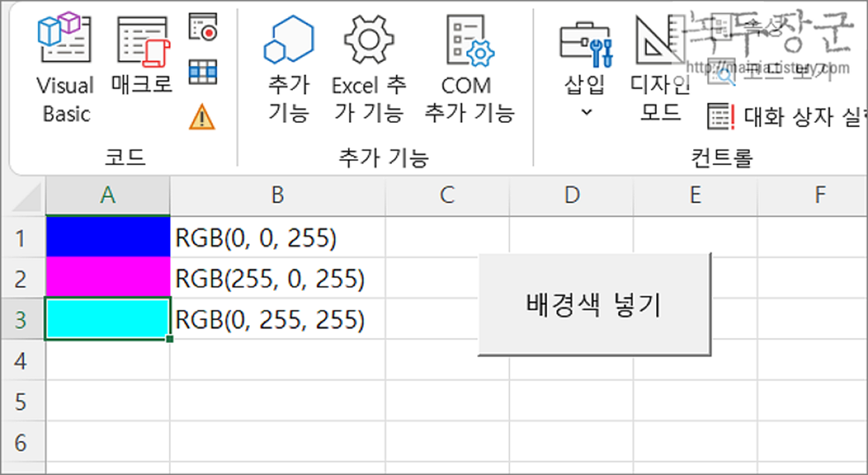Select row 6 header
Viewport: 868px width, 475px height.
pyautogui.click(x=22, y=442)
